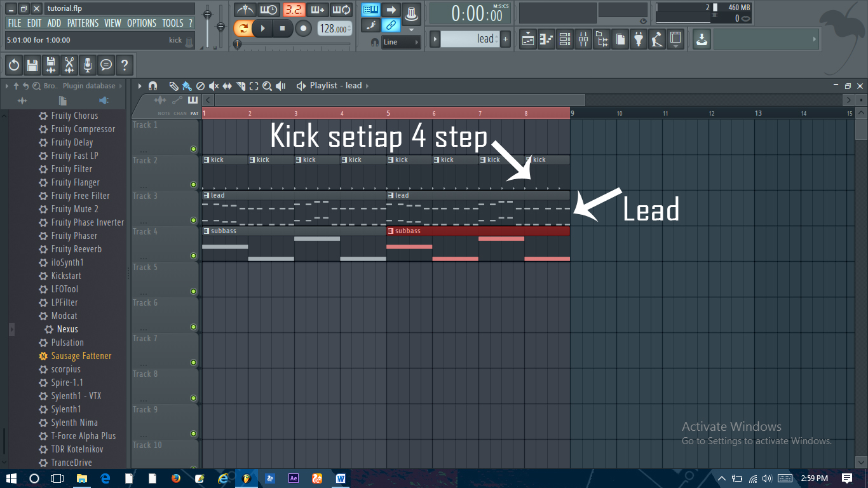Toggle step editing footprint button
This screenshot has width=868, height=488.
(x=371, y=25)
